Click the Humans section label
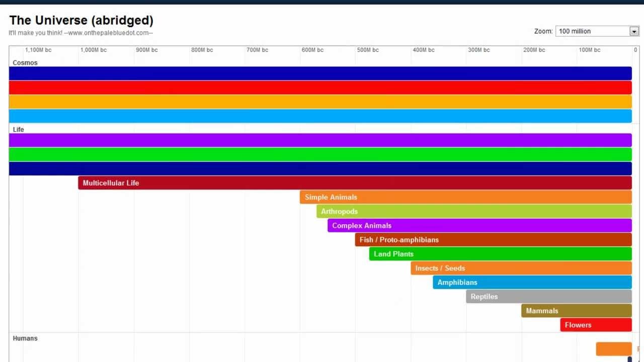644x362 pixels. click(25, 338)
